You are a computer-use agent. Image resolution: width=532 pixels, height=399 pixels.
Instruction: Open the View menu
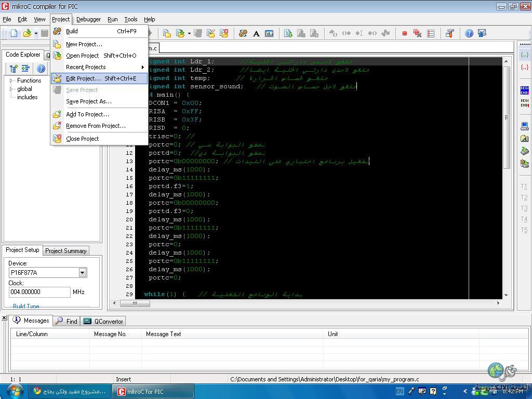click(x=39, y=19)
